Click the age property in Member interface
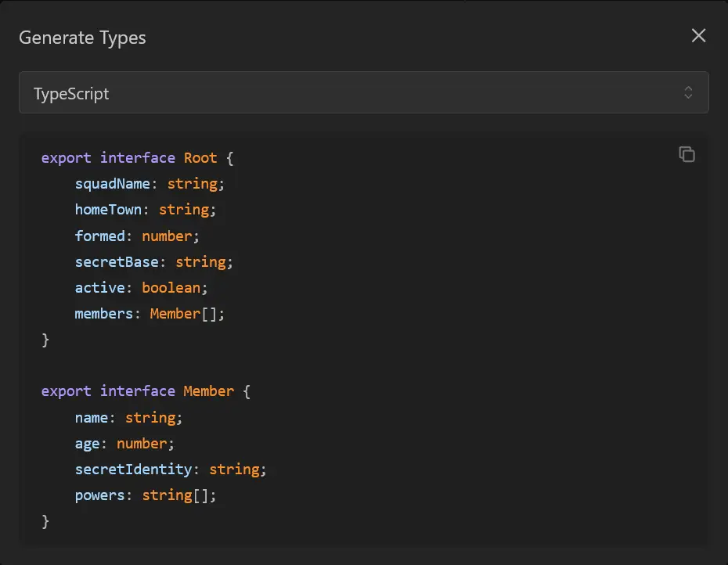 click(x=87, y=443)
